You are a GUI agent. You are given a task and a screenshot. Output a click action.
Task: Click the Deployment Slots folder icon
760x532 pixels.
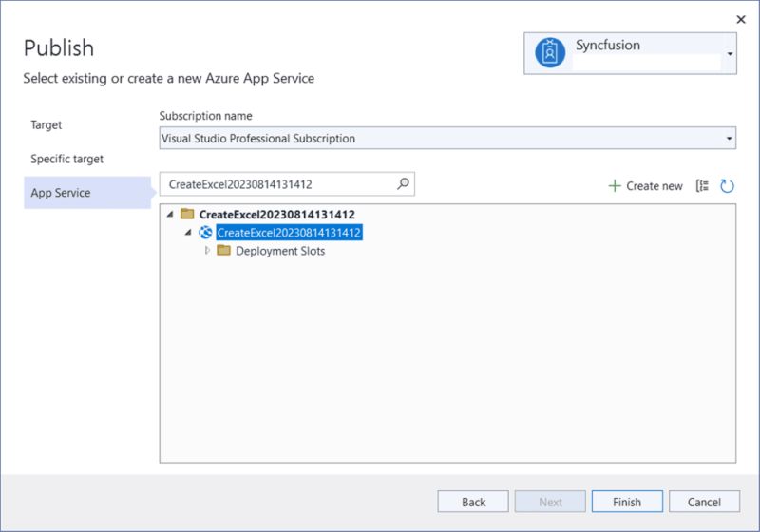click(223, 251)
